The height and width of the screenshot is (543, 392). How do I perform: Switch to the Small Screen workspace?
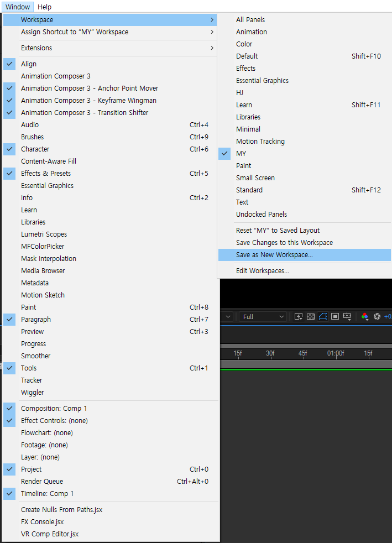[x=305, y=178]
